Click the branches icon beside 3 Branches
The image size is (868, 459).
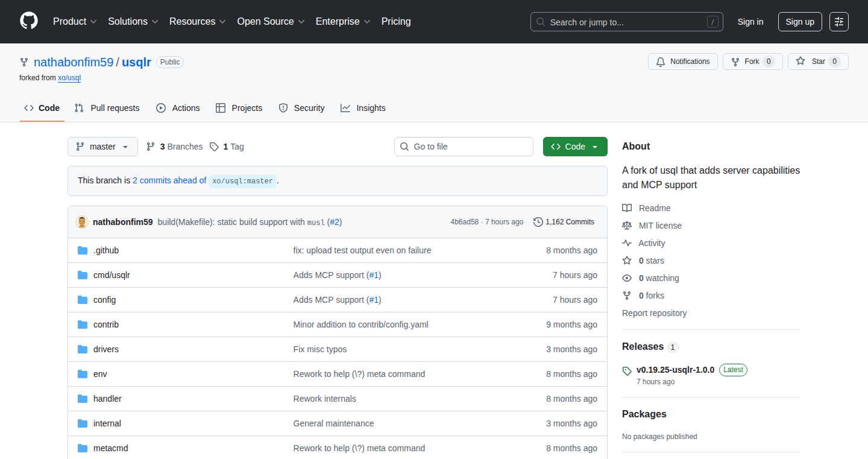151,147
